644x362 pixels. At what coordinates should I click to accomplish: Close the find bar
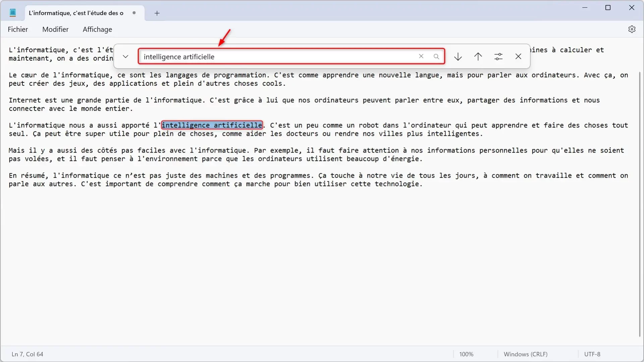pos(518,56)
